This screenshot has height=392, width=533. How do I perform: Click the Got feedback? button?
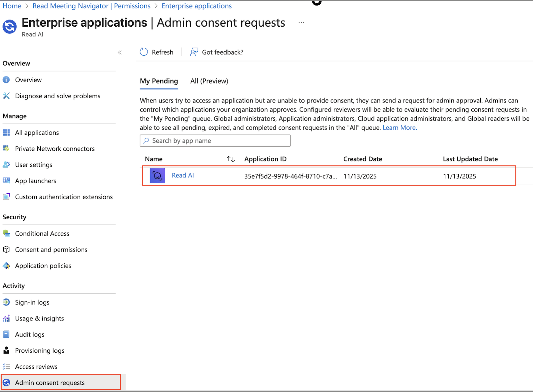tap(217, 52)
